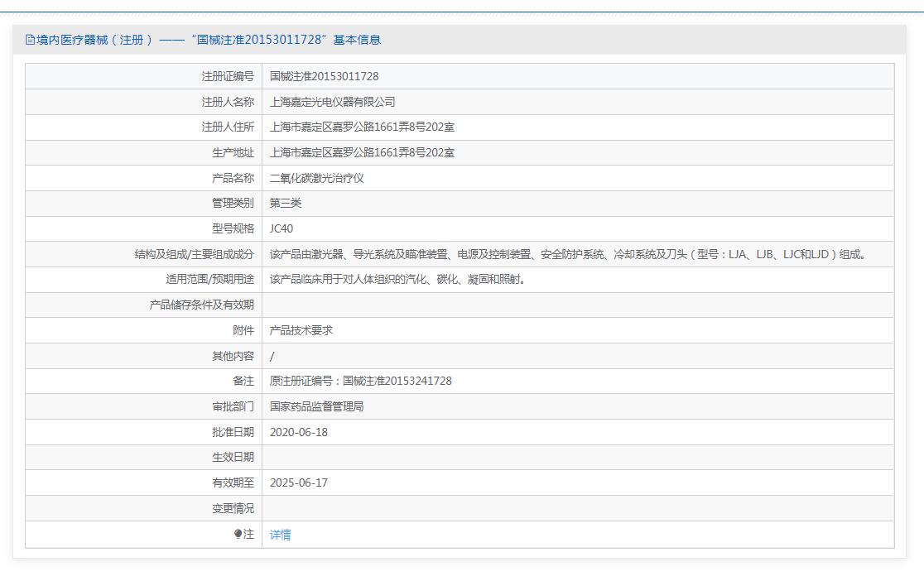The height and width of the screenshot is (581, 924).
Task: Select the 注册人住所 address value
Action: point(362,127)
